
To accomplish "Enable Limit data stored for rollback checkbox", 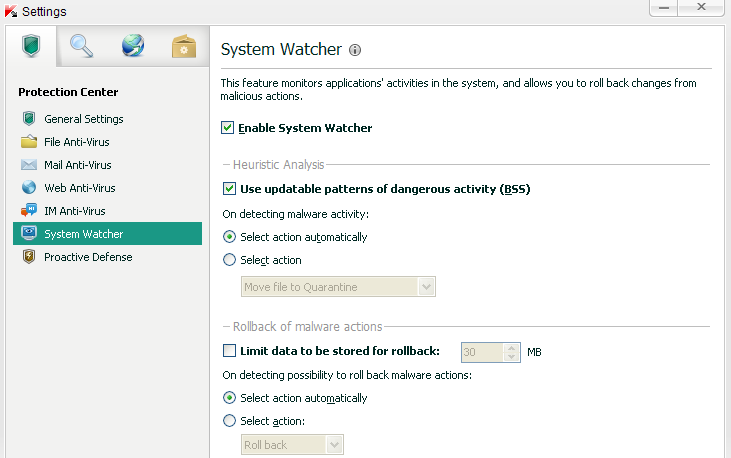I will [x=229, y=351].
